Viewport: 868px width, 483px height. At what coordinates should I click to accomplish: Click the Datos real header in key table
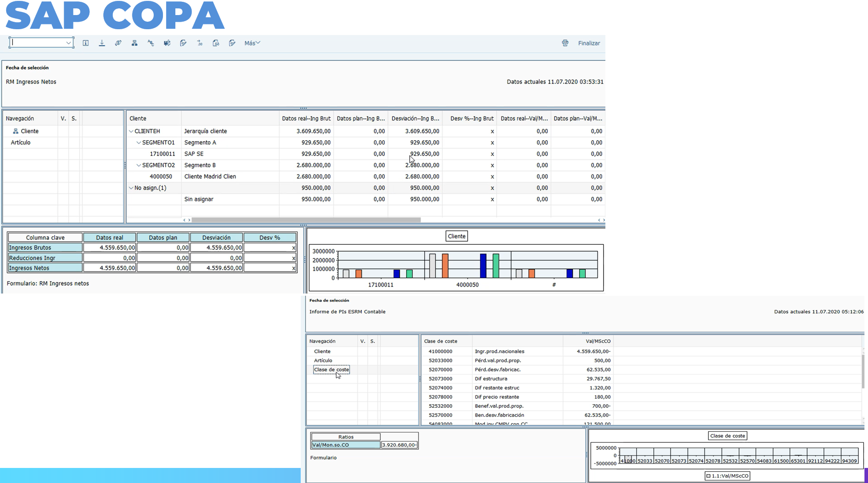[x=110, y=237]
